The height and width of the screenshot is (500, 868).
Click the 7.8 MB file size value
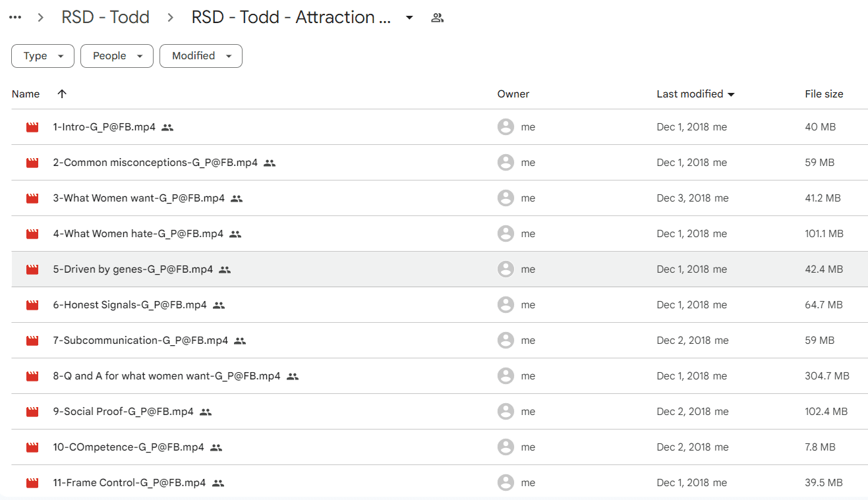point(820,447)
